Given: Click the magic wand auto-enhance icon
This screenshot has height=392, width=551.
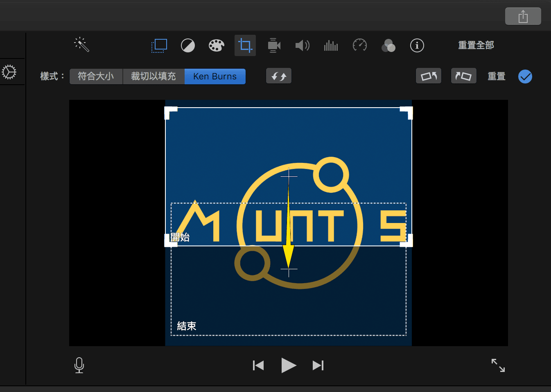Looking at the screenshot, I should click(82, 45).
